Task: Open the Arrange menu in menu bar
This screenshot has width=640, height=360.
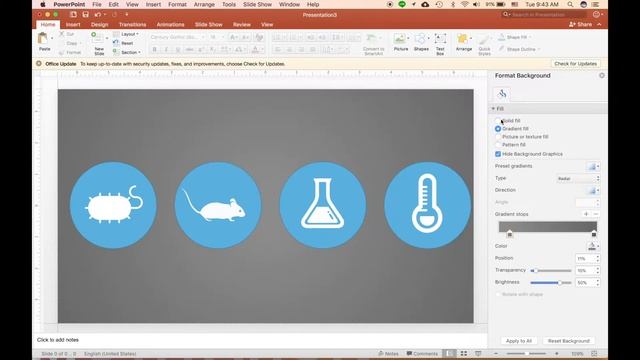Action: 204,4
